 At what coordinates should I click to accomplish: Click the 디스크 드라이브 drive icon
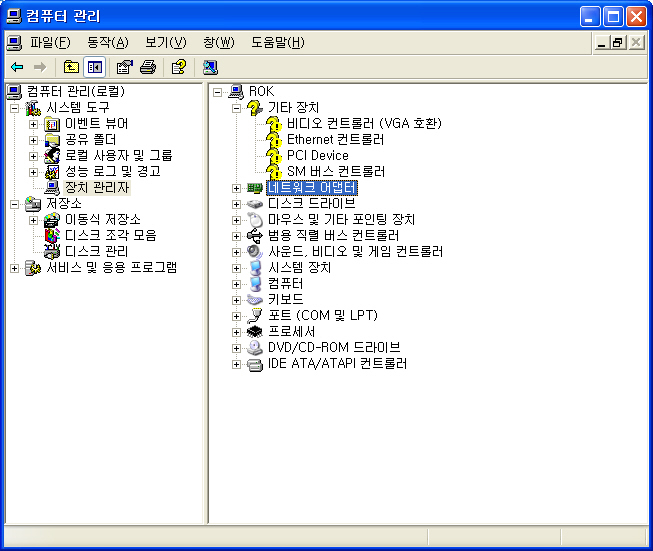pyautogui.click(x=255, y=204)
